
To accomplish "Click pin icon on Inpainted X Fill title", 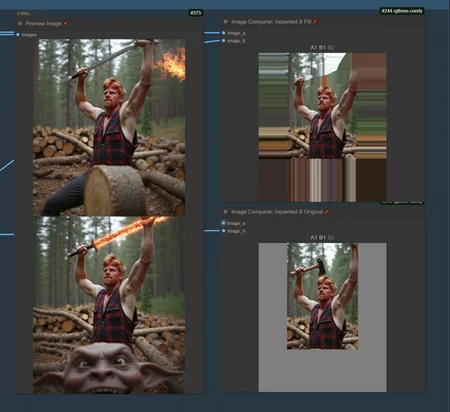I will pyautogui.click(x=315, y=22).
